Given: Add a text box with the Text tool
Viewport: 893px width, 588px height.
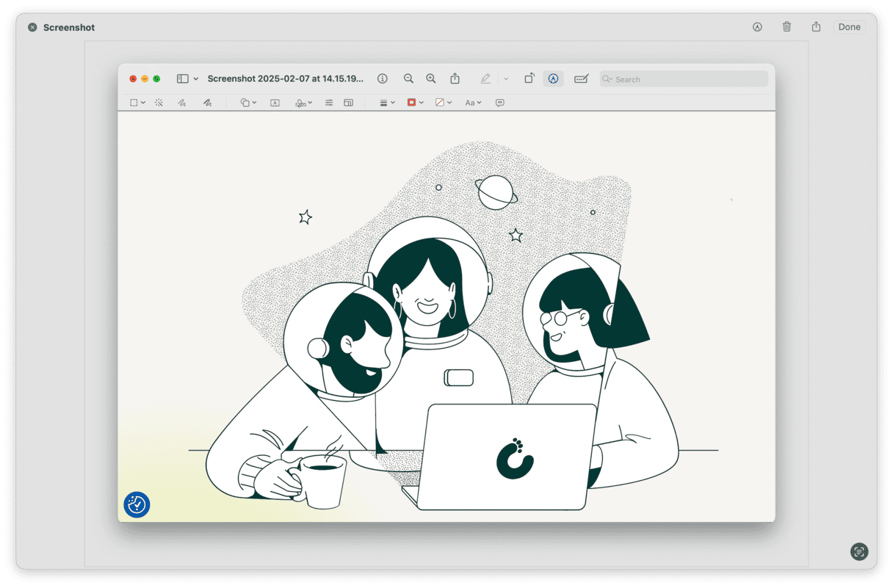Looking at the screenshot, I should (275, 103).
